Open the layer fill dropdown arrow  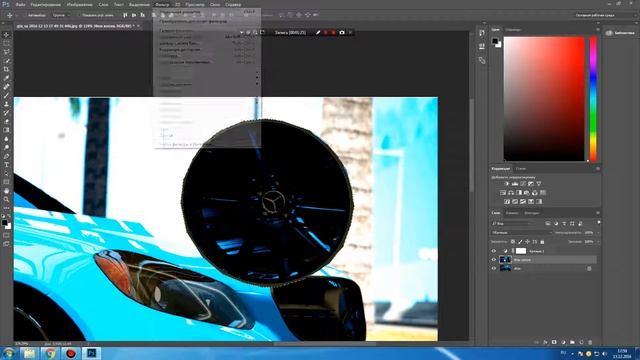(x=598, y=242)
